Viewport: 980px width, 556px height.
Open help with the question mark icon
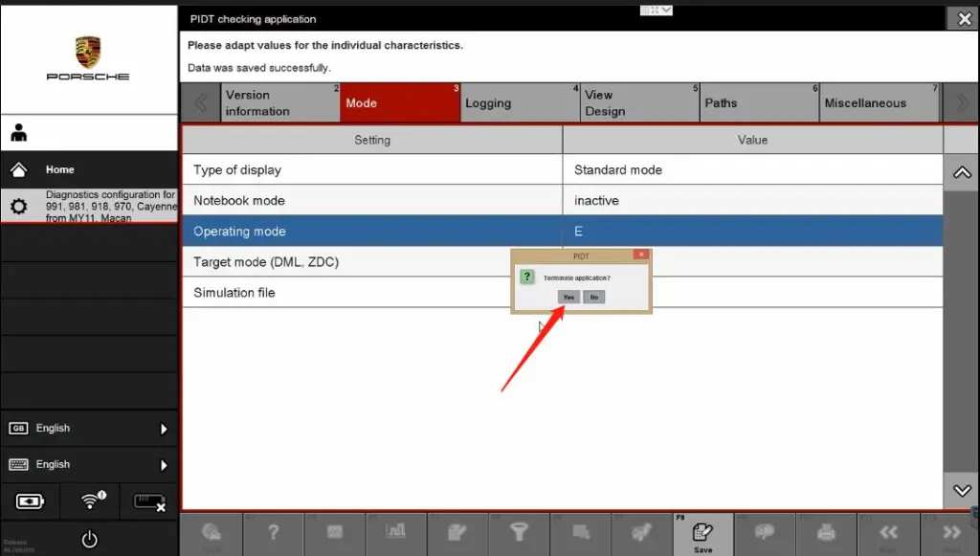[273, 533]
